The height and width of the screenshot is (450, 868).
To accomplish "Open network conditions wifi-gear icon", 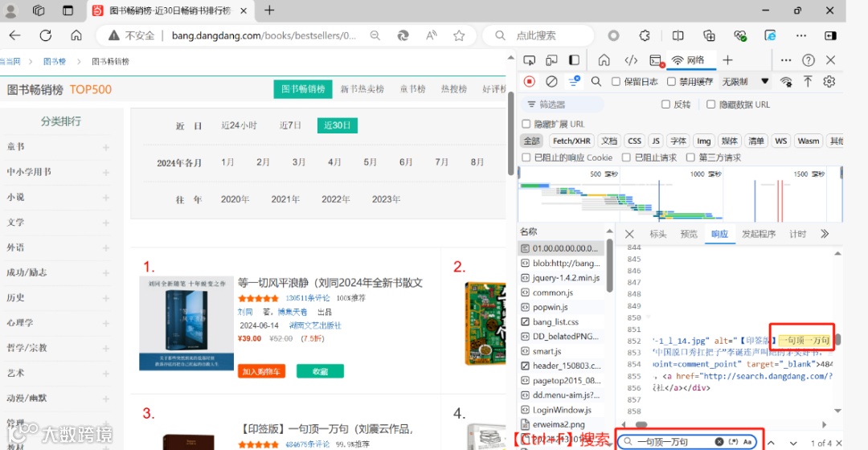I will click(785, 82).
